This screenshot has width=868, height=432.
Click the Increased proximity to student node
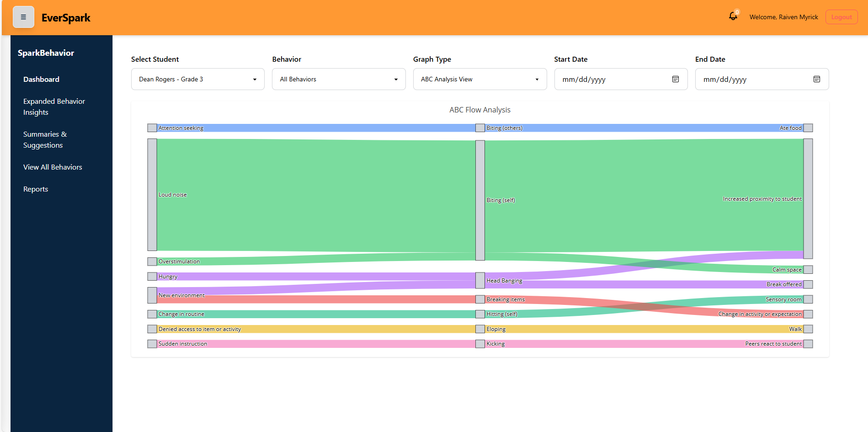tap(808, 199)
